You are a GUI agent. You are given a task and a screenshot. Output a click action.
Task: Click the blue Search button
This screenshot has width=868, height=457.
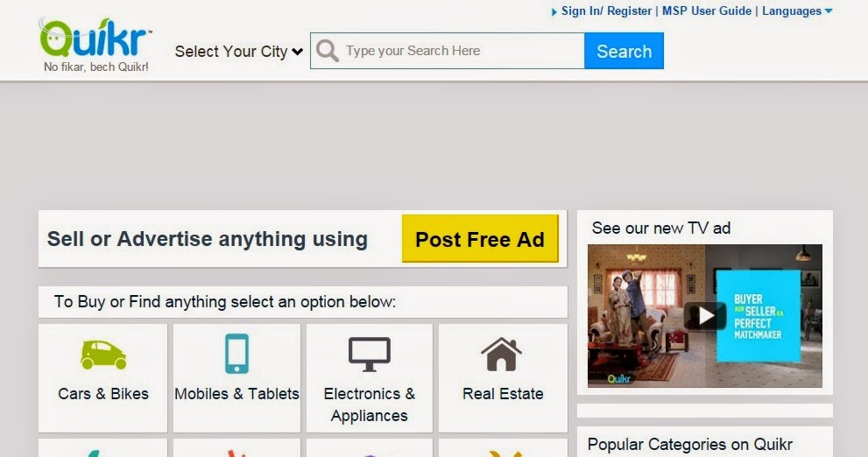(624, 51)
